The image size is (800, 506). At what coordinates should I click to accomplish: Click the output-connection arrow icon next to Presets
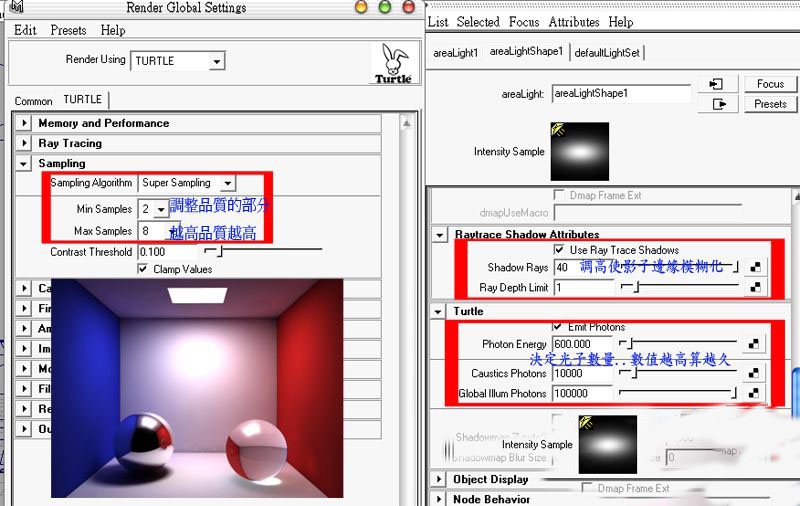click(718, 104)
